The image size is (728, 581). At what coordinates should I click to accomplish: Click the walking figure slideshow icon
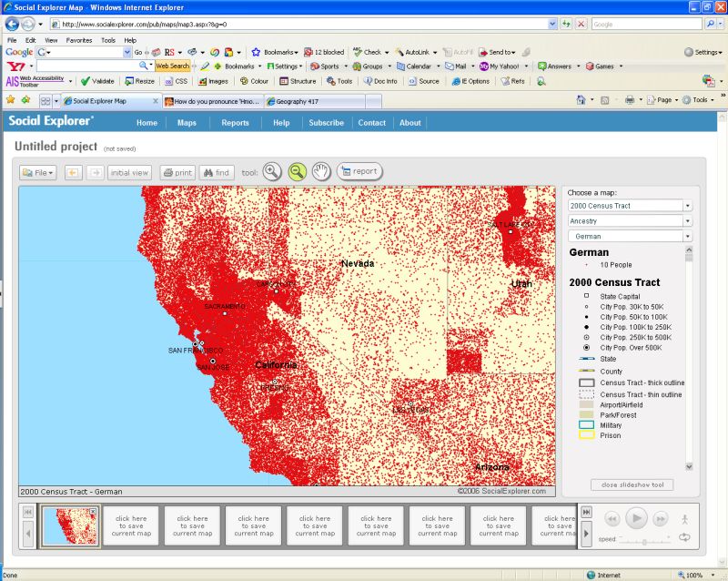click(685, 519)
